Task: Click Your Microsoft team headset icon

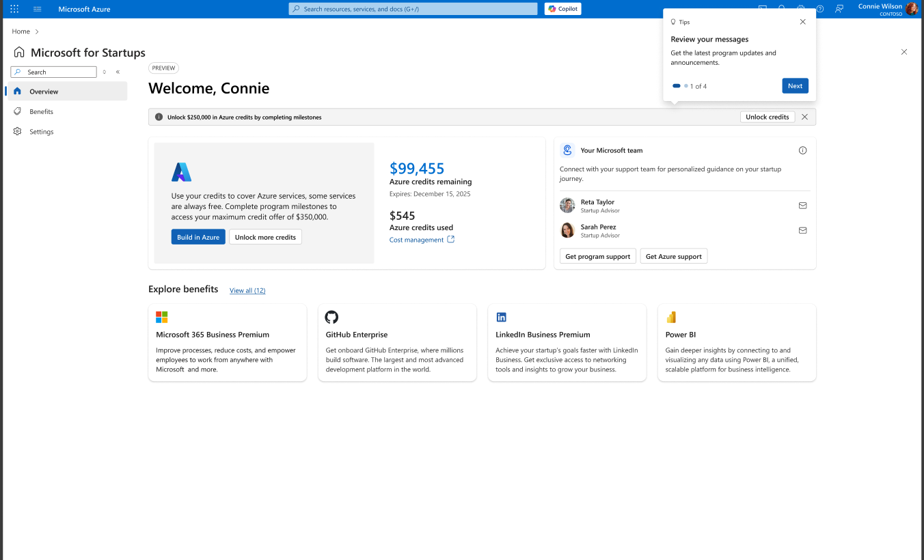Action: [567, 150]
